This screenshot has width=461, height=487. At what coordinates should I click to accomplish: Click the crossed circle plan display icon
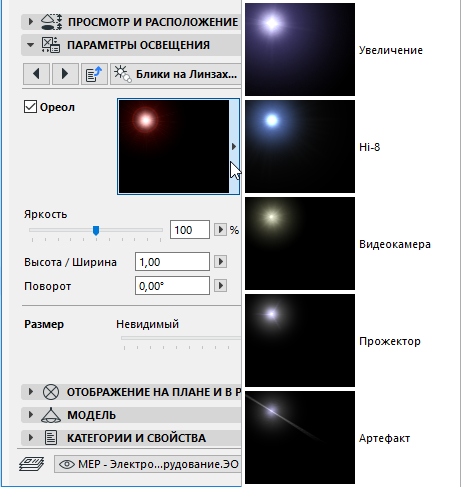coord(51,392)
